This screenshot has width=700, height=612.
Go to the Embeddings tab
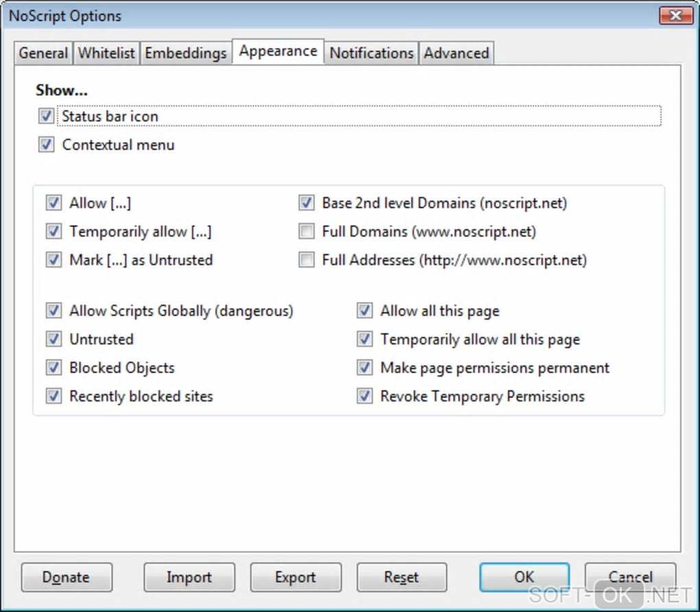click(185, 54)
